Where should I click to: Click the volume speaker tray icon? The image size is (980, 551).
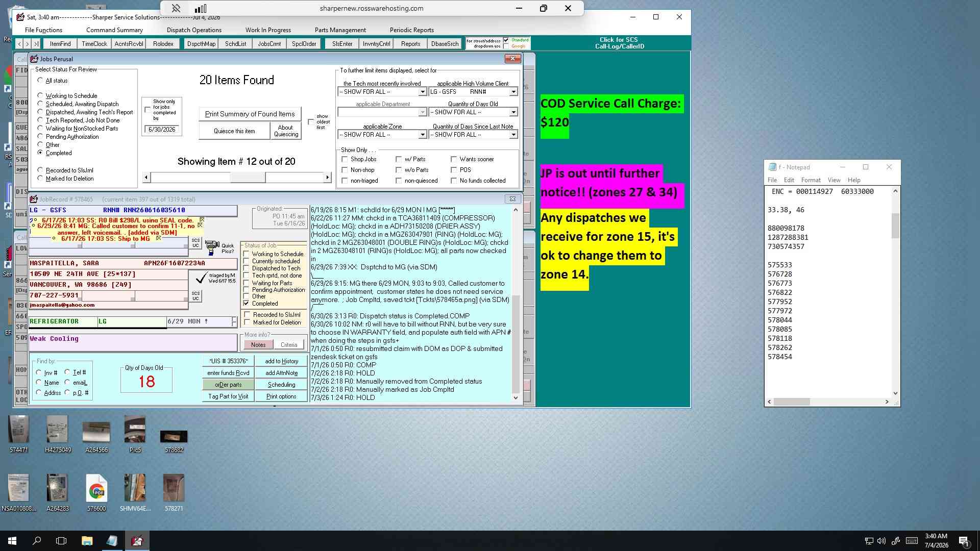point(881,541)
